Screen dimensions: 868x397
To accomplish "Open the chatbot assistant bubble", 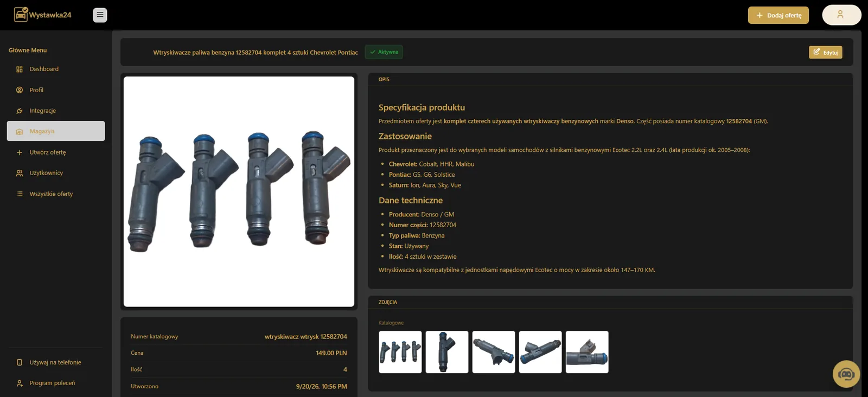I will click(846, 374).
